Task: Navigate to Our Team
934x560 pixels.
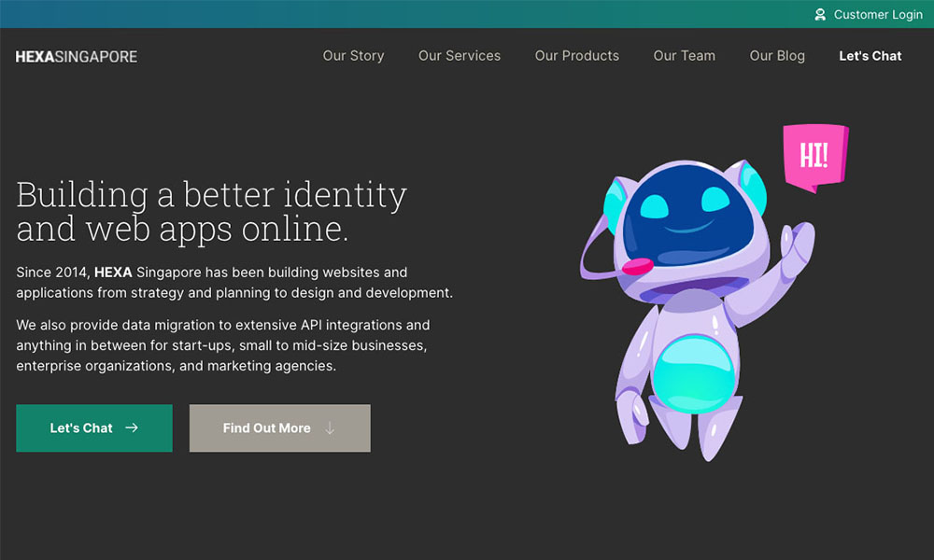Action: point(684,56)
